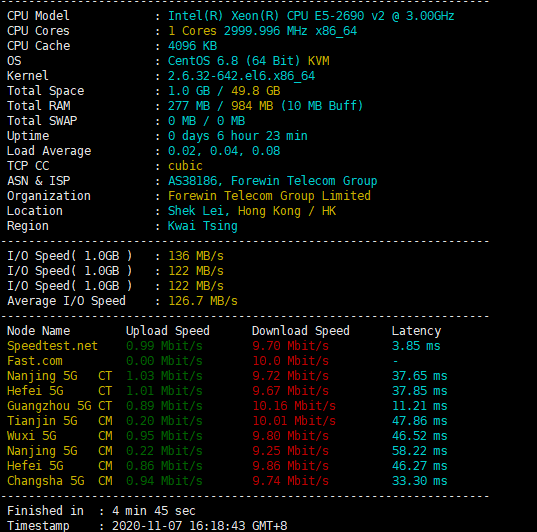Click the Kwai Tsing region value
Screen dimensions: 537x532
(x=203, y=226)
